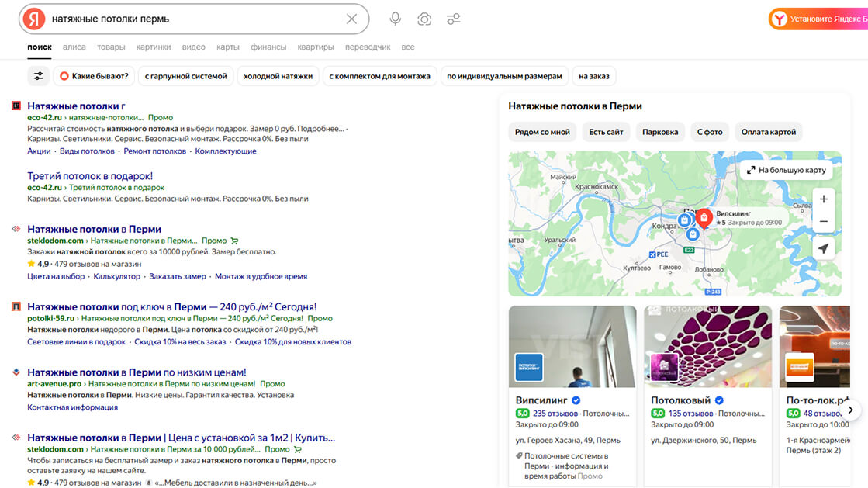Image resolution: width=868 pixels, height=488 pixels.
Task: Open the Випсилинг organization photo
Action: coord(572,346)
